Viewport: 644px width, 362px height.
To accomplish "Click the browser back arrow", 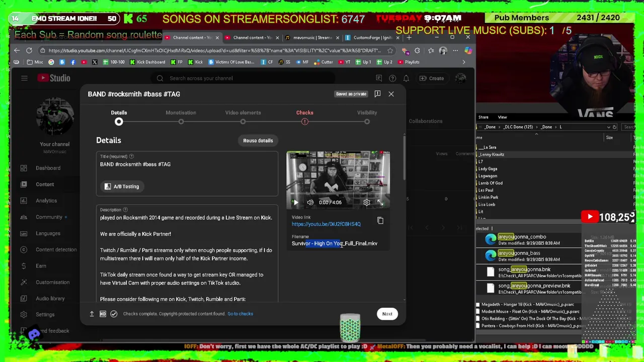I will (x=17, y=50).
